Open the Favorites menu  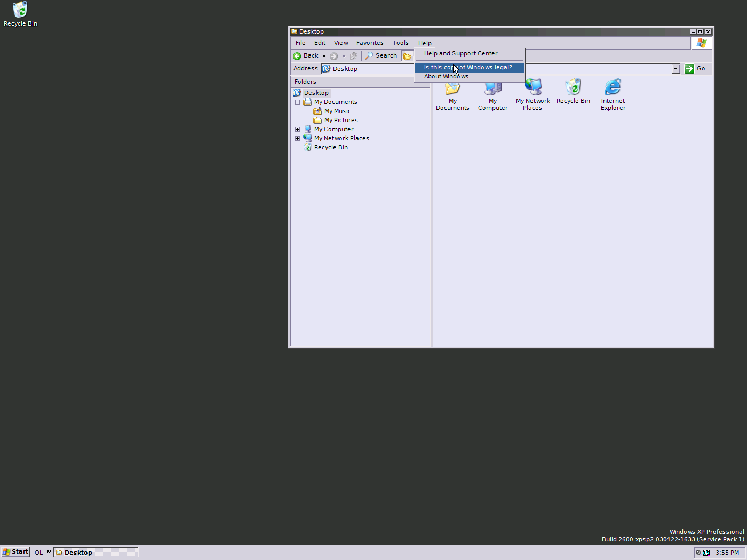click(x=370, y=43)
